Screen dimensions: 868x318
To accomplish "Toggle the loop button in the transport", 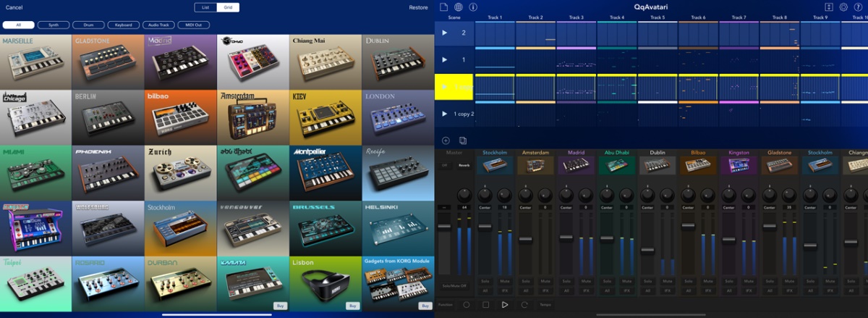I will pyautogui.click(x=524, y=304).
